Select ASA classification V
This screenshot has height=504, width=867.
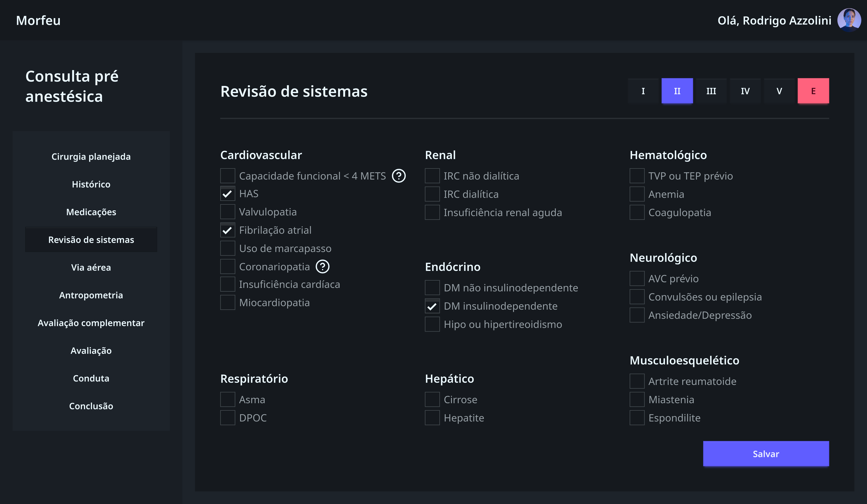point(779,90)
